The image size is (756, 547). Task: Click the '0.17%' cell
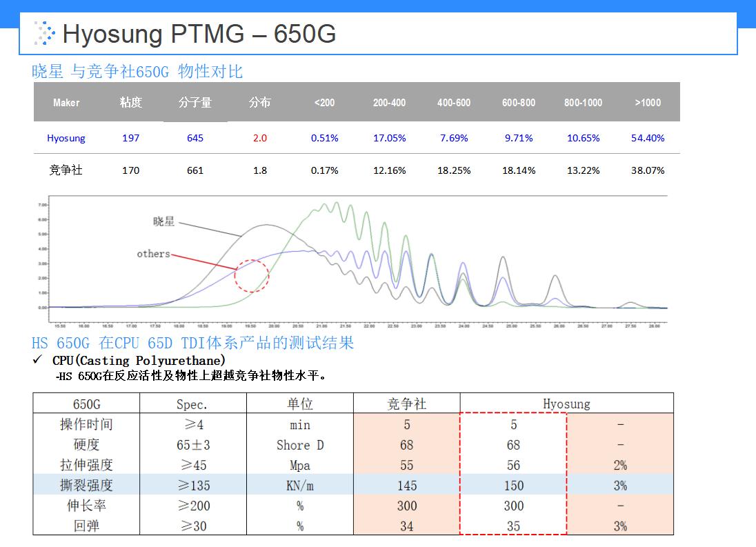coord(324,170)
